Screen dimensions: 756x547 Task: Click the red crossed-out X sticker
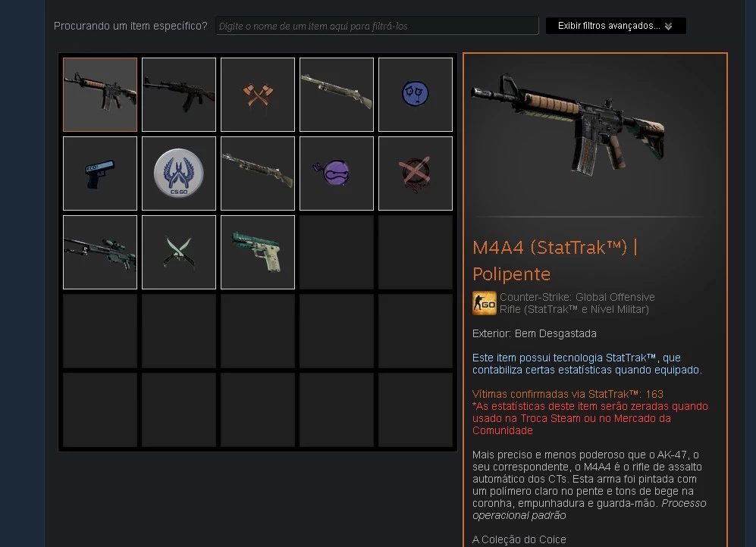pyautogui.click(x=415, y=173)
